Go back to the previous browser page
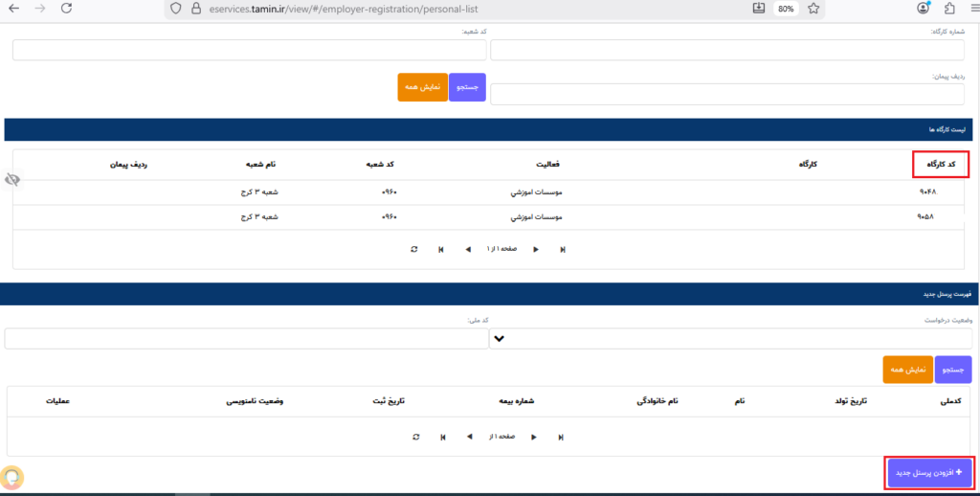 [x=13, y=9]
